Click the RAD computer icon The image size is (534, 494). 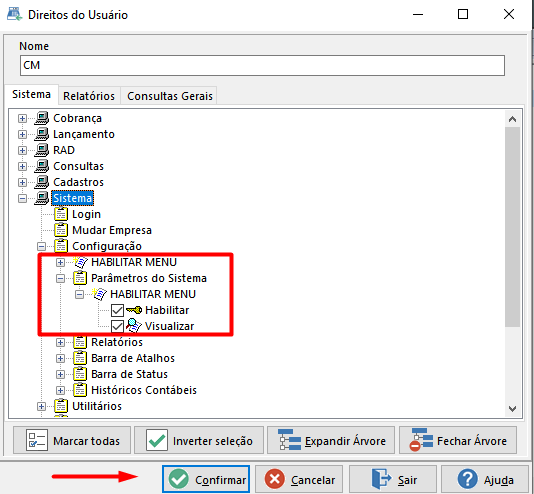[x=42, y=150]
